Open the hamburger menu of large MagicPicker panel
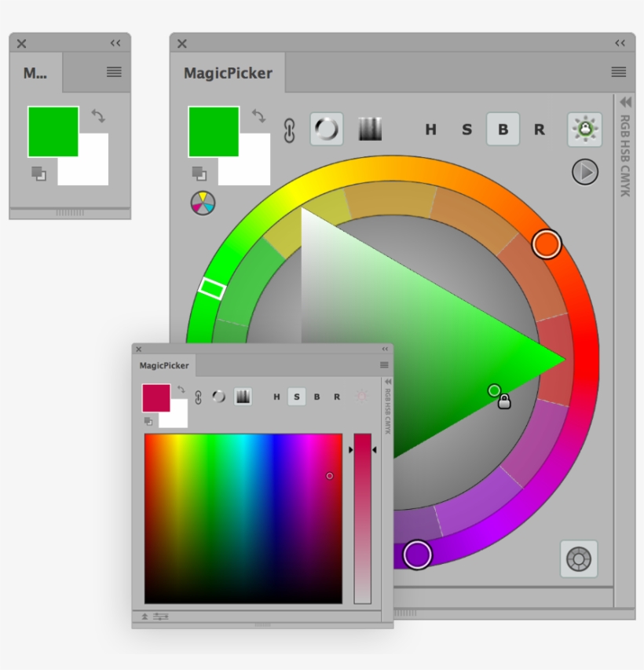Image resolution: width=644 pixels, height=670 pixels. [x=619, y=72]
